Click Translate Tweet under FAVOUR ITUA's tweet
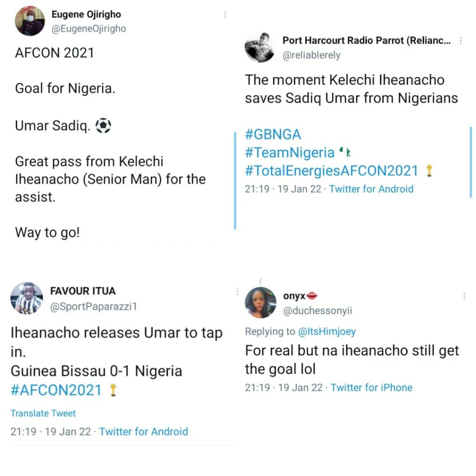 coord(43,413)
